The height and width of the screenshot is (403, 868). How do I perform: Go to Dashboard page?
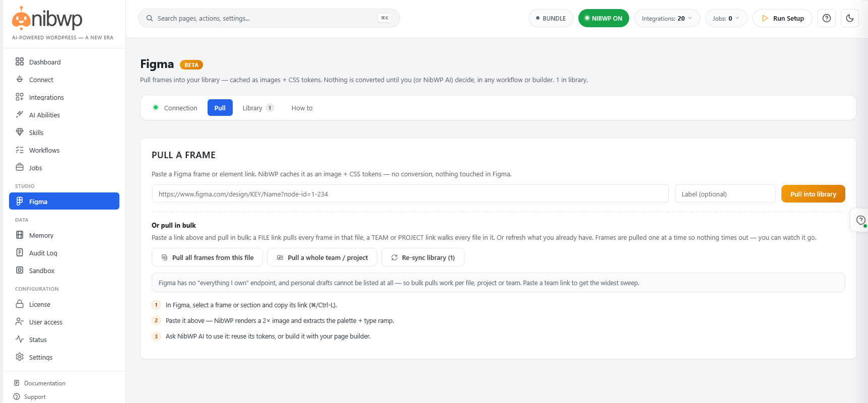pyautogui.click(x=64, y=62)
